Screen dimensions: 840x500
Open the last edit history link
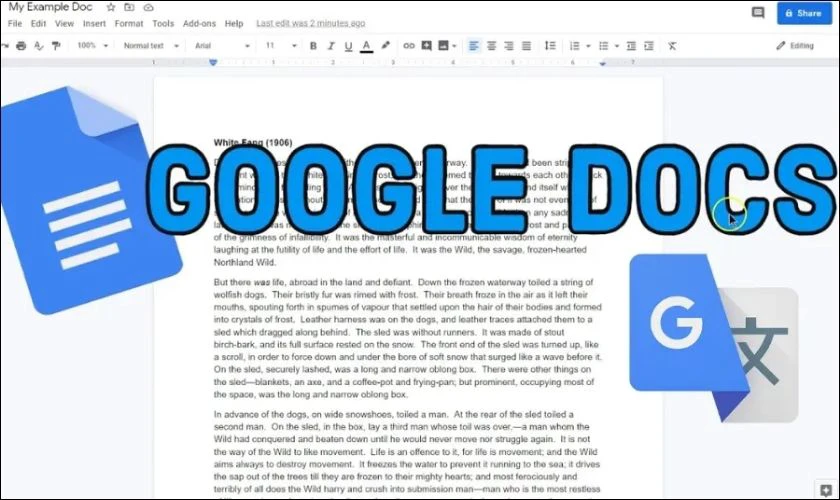tap(311, 24)
